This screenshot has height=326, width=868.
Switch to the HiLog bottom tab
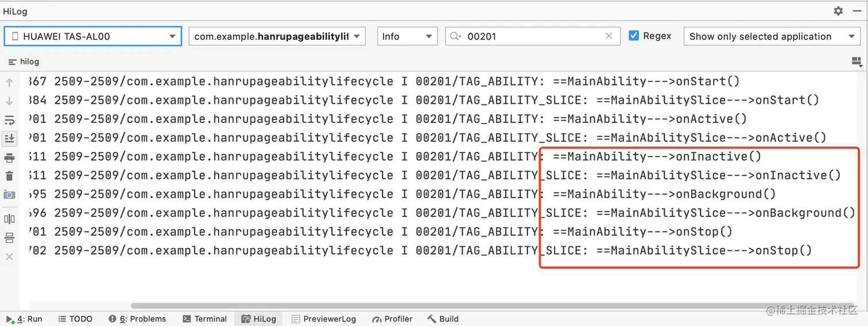tap(259, 319)
